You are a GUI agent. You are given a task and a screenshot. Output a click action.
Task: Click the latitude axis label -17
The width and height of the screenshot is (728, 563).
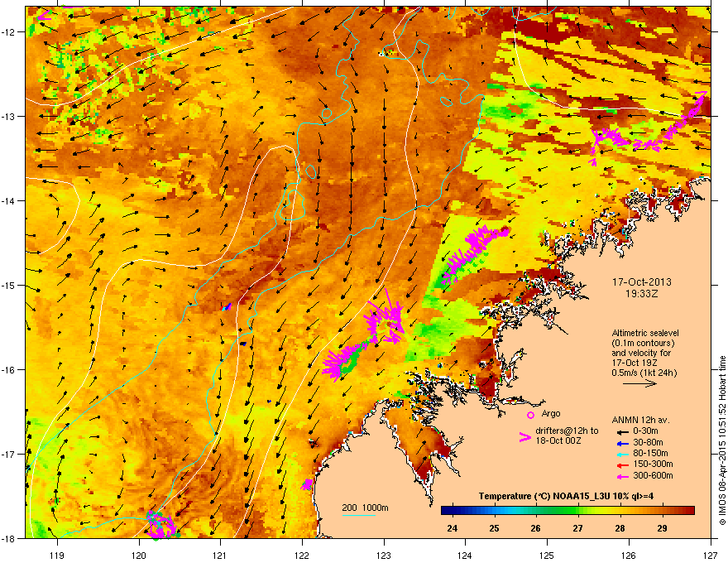[x=10, y=454]
